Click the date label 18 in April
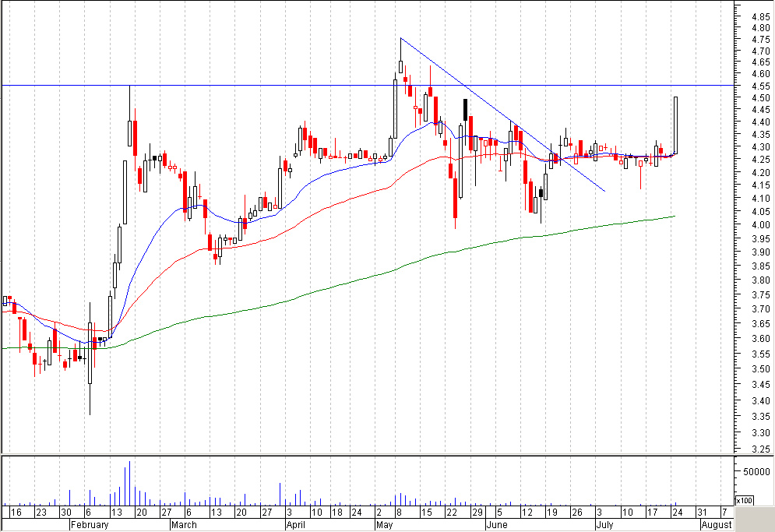 click(337, 513)
